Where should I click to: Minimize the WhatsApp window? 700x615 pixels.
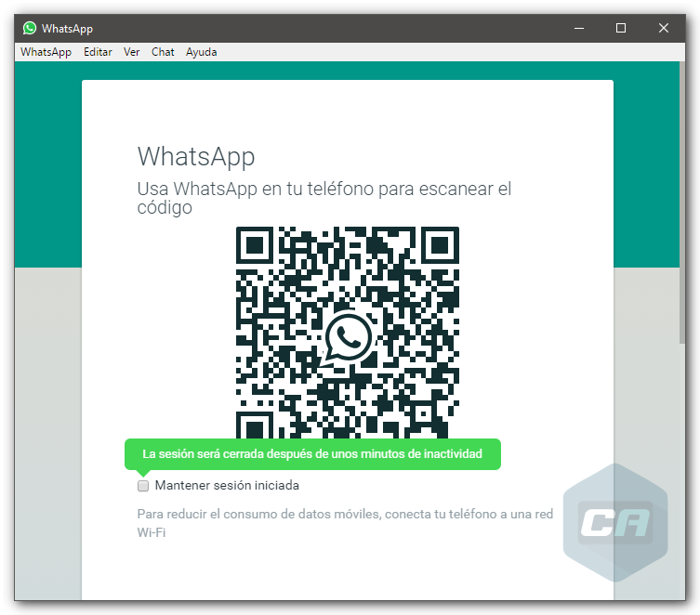click(x=579, y=28)
